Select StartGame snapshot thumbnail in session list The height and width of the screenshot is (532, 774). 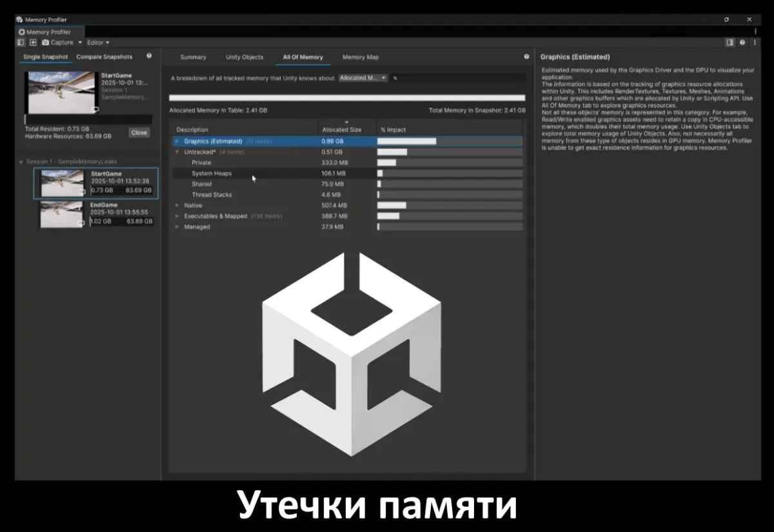[x=63, y=184]
